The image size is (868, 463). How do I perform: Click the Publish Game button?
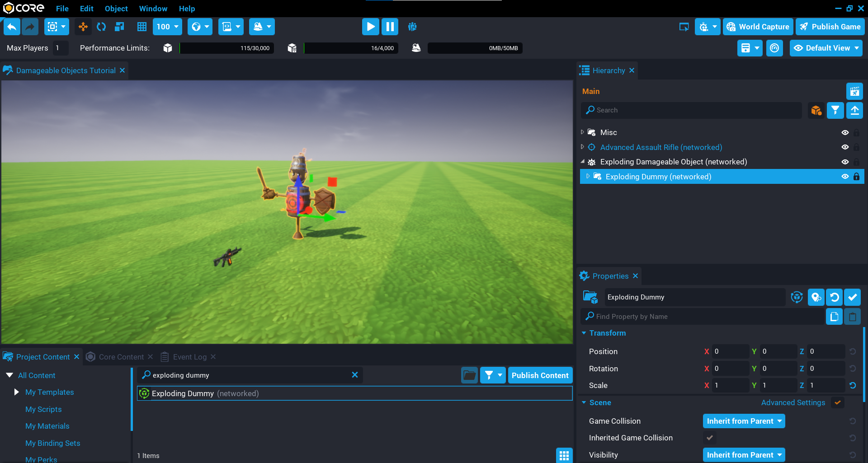click(830, 27)
